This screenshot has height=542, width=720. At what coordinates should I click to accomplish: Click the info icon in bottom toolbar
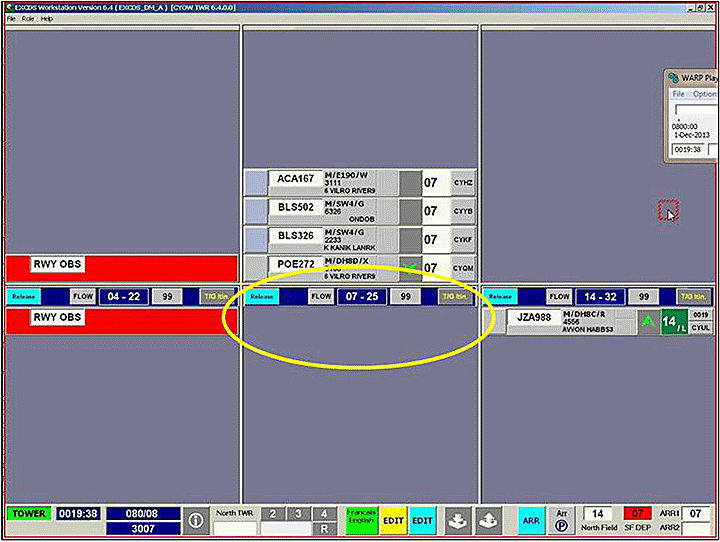[196, 520]
